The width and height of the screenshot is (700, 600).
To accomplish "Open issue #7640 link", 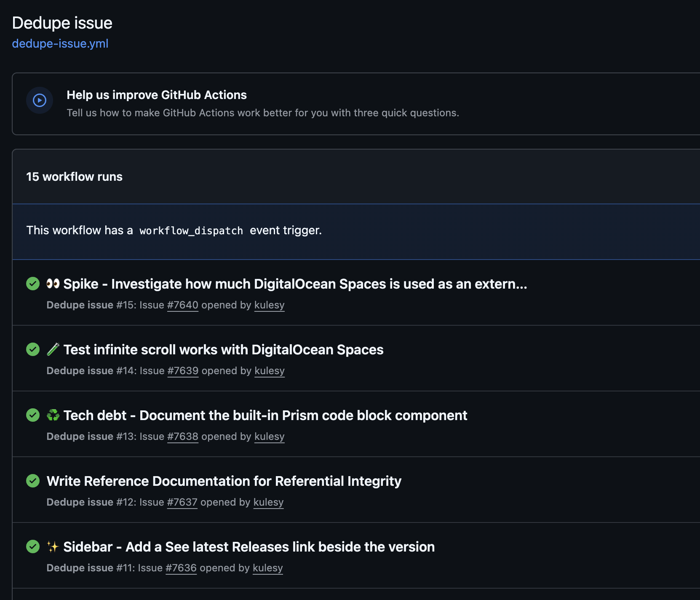I will 183,305.
